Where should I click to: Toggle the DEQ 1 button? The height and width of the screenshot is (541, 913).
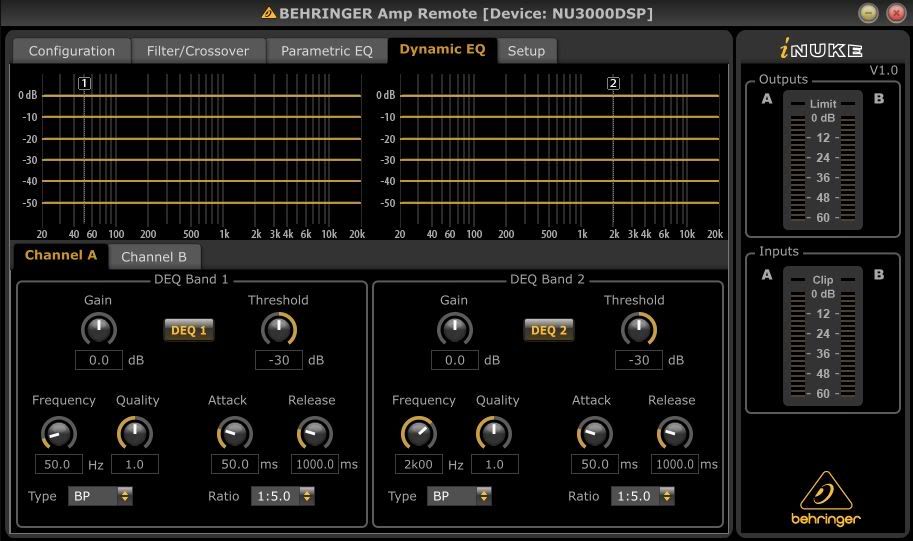pyautogui.click(x=189, y=330)
